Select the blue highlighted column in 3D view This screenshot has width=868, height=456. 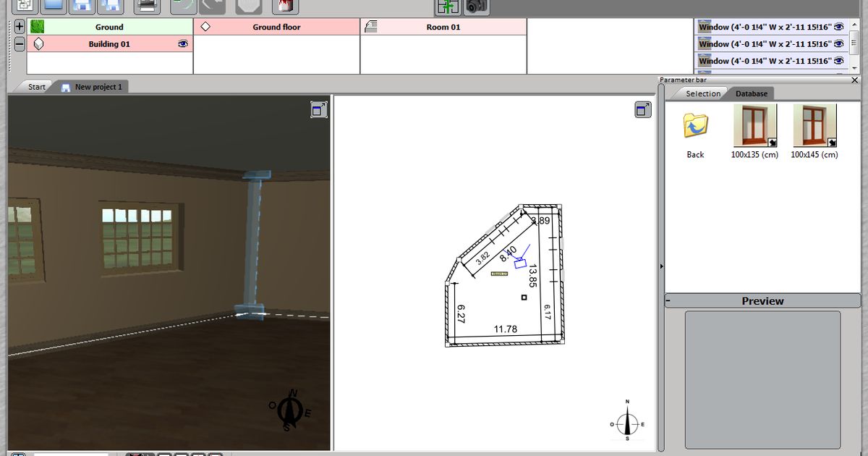tap(252, 245)
